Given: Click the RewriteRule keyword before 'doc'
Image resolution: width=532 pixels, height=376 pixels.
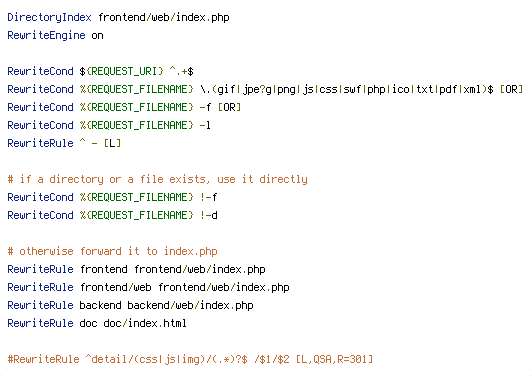Looking at the screenshot, I should (40, 323).
